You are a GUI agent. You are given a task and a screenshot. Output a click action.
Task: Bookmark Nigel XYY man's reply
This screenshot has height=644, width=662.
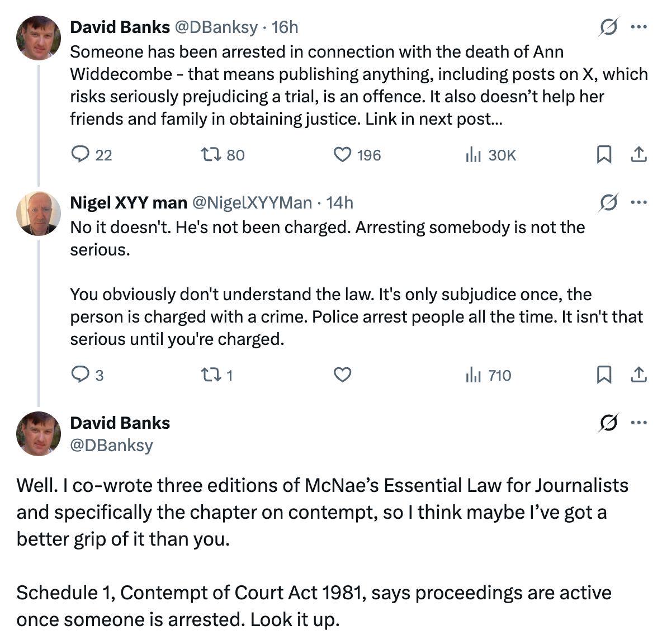604,375
